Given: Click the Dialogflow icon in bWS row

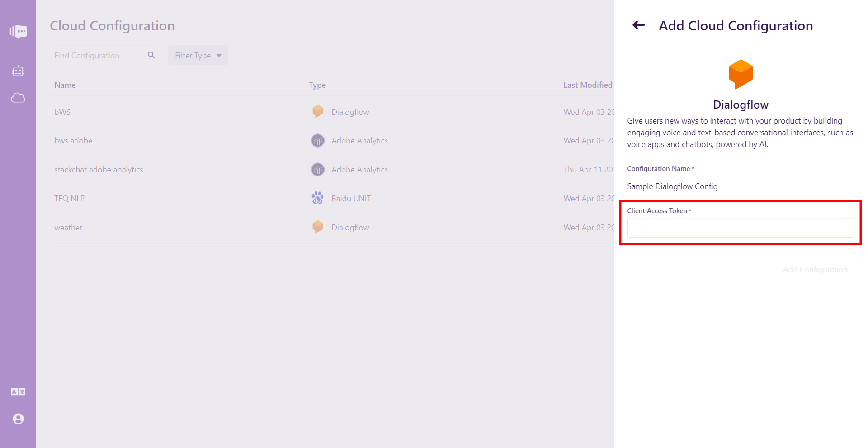Looking at the screenshot, I should [x=318, y=112].
